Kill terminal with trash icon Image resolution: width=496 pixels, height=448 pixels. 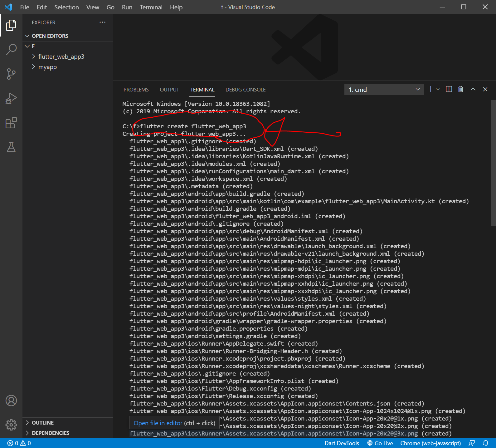pyautogui.click(x=461, y=89)
